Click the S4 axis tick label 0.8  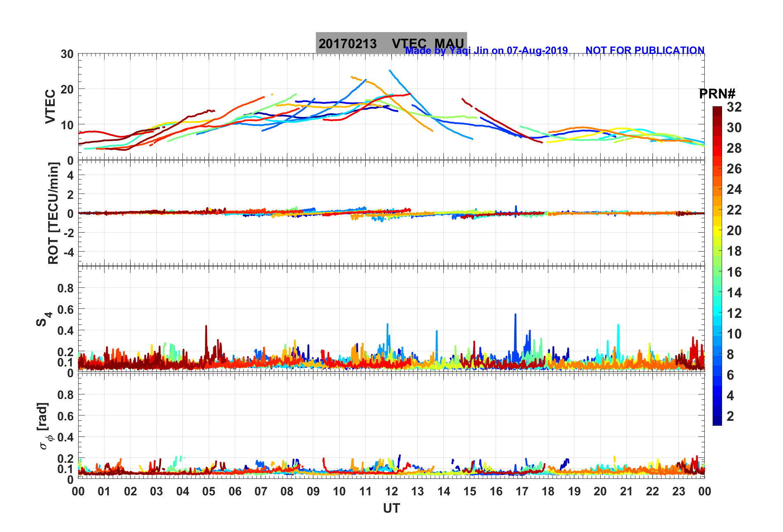(65, 288)
